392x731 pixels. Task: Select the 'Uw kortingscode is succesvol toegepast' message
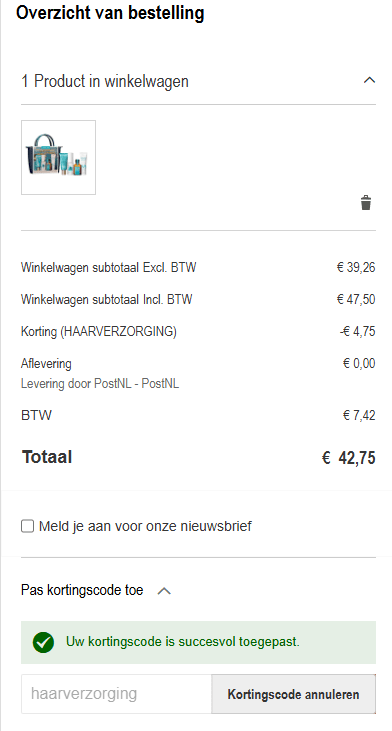[x=183, y=641]
